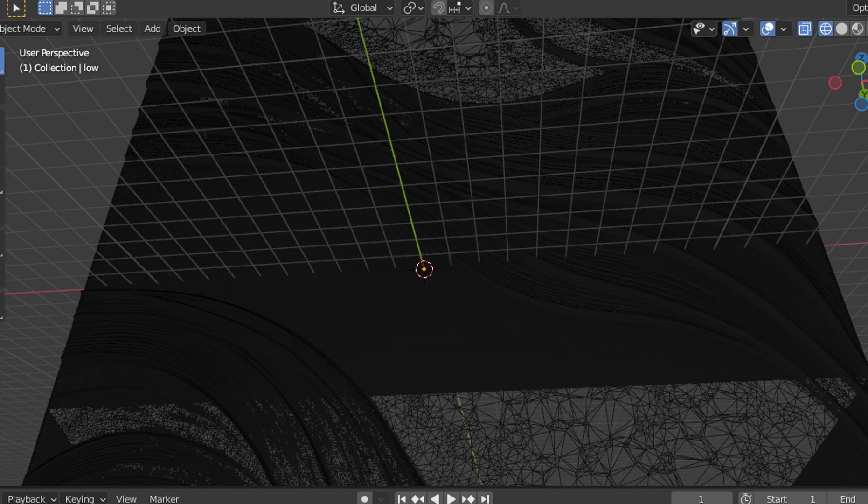Open the View menu in viewport header
Image resolution: width=868 pixels, height=504 pixels.
(x=83, y=29)
